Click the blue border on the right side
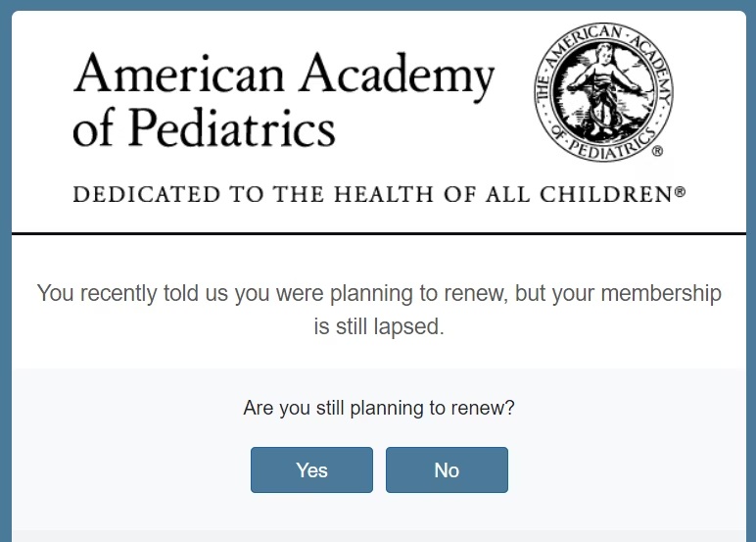Image resolution: width=756 pixels, height=542 pixels. (x=751, y=271)
